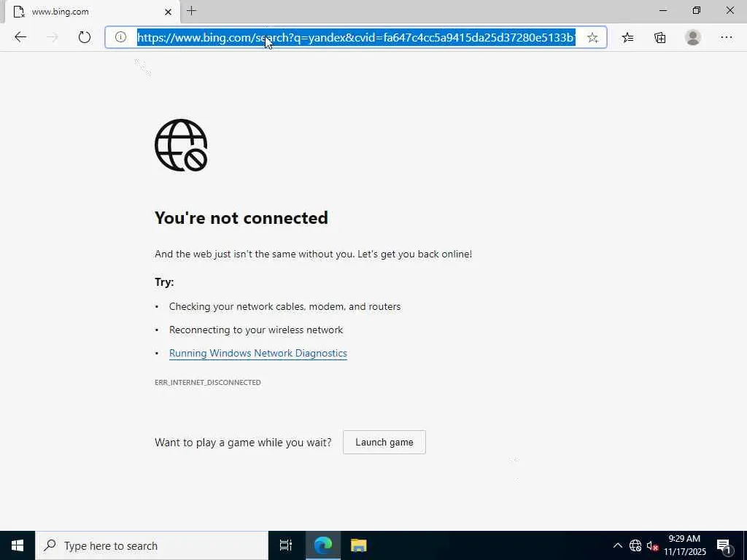Show hidden system tray icons
Image resolution: width=747 pixels, height=560 pixels.
pyautogui.click(x=617, y=545)
